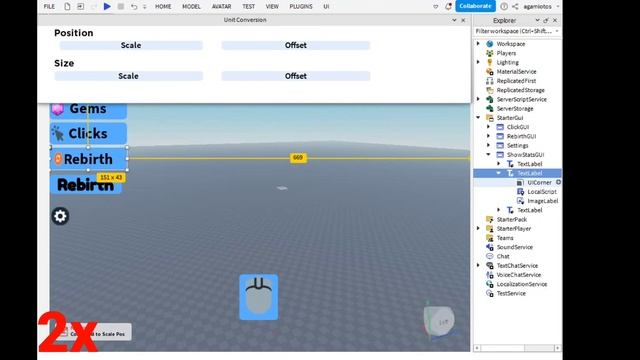Click Size Offset conversion button

(296, 76)
